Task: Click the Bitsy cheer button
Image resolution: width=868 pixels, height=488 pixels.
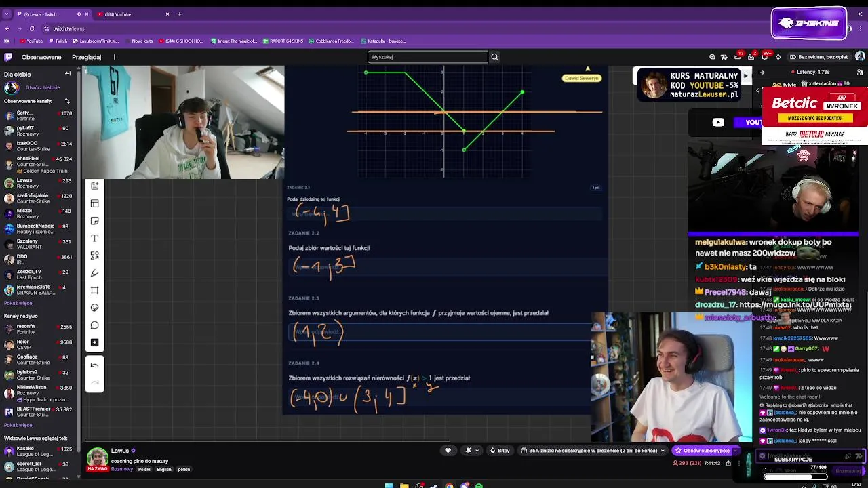Action: [x=500, y=451]
